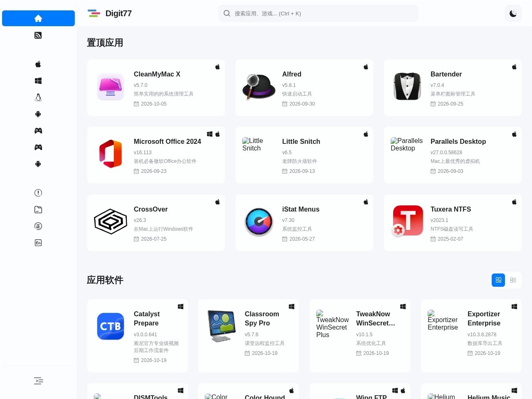Switch to list view layout
Image resolution: width=532 pixels, height=399 pixels.
[513, 280]
